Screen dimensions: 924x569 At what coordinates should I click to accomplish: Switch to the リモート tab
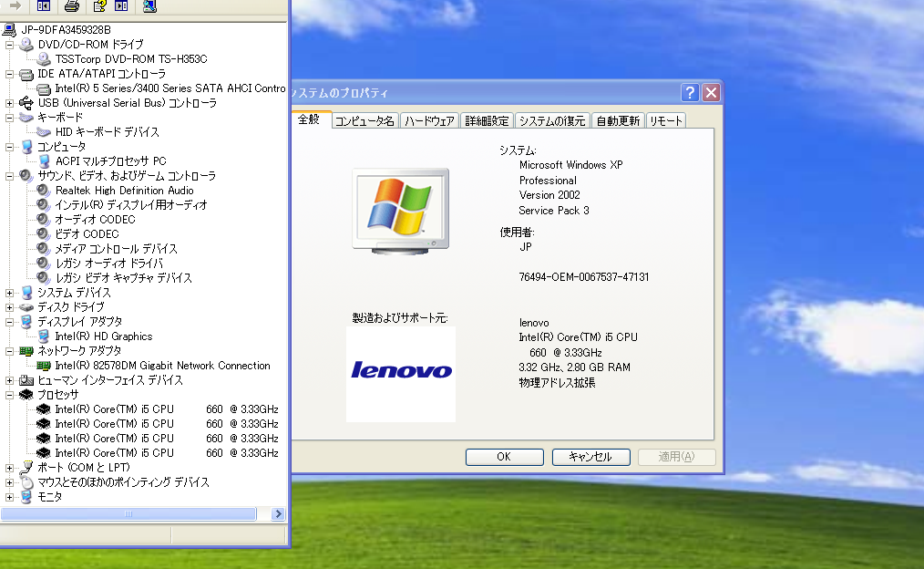point(666,121)
